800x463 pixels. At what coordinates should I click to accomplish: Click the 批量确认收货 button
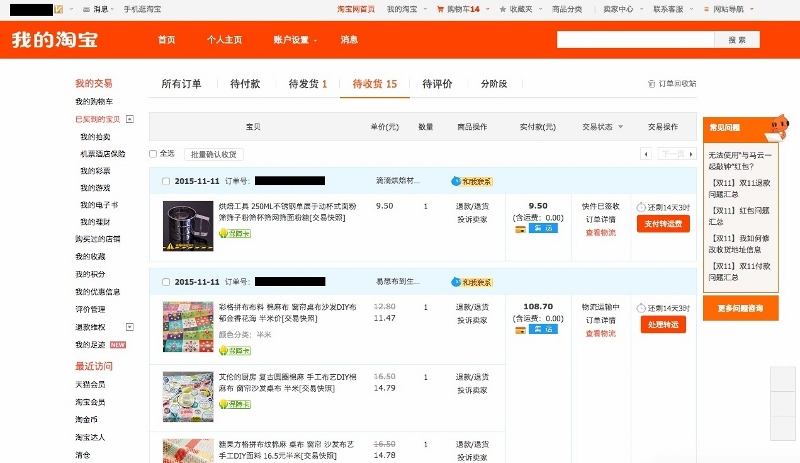point(214,154)
